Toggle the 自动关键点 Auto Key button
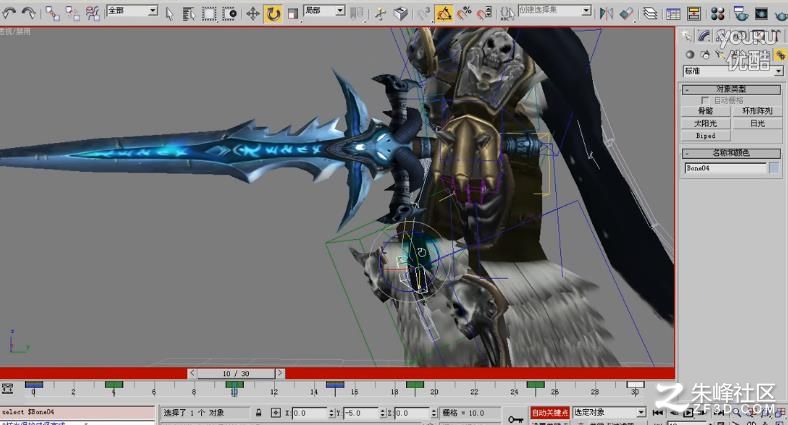 (x=550, y=412)
